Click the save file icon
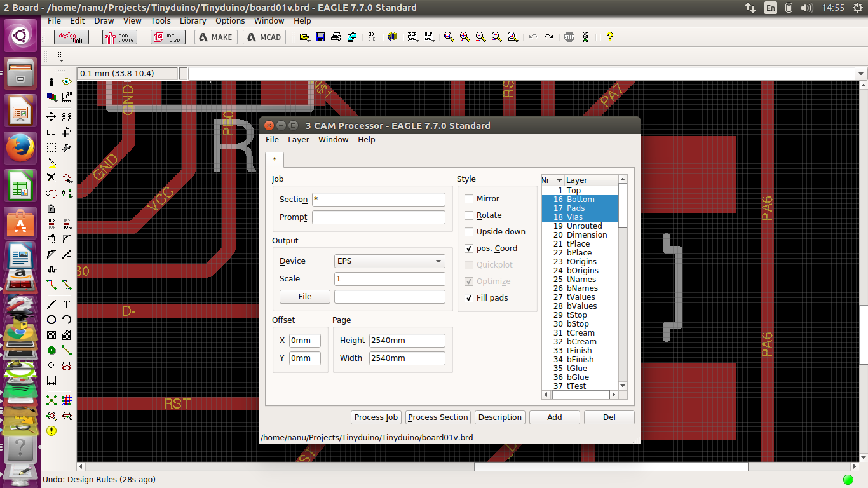868x488 pixels. tap(320, 37)
